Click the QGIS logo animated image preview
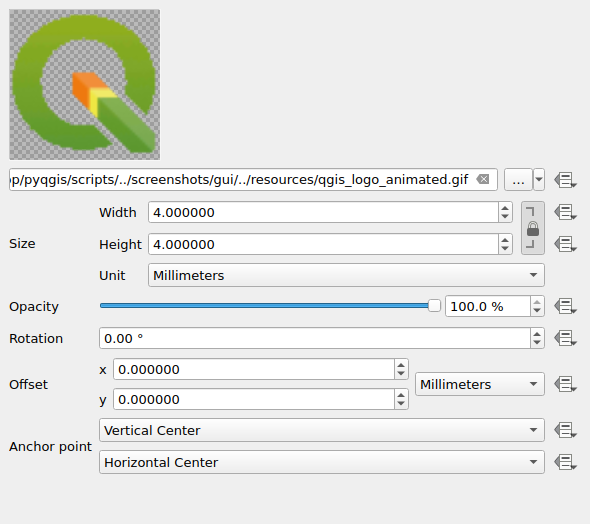The width and height of the screenshot is (590, 524). click(x=84, y=85)
